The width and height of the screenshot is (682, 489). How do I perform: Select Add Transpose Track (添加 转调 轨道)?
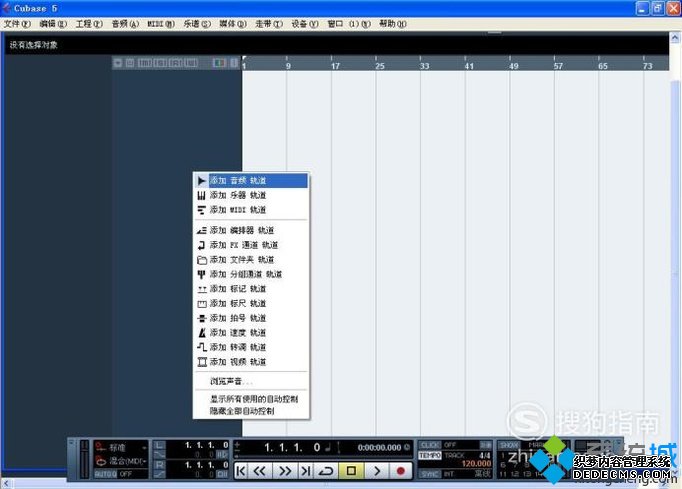pos(251,347)
